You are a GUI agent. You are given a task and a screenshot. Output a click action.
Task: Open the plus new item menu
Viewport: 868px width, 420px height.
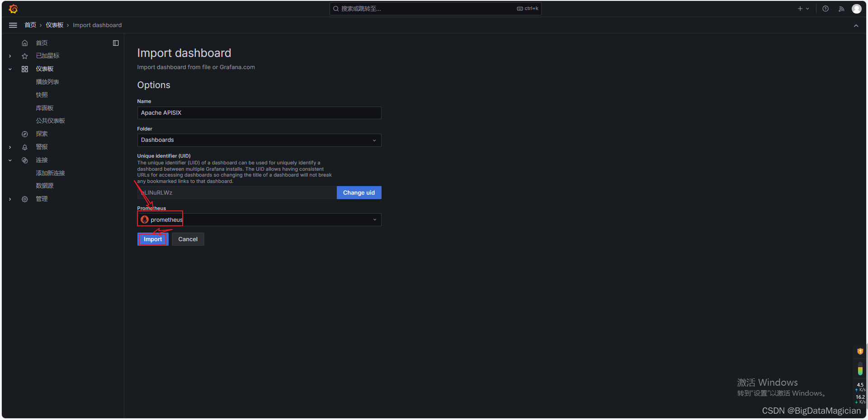pyautogui.click(x=803, y=9)
